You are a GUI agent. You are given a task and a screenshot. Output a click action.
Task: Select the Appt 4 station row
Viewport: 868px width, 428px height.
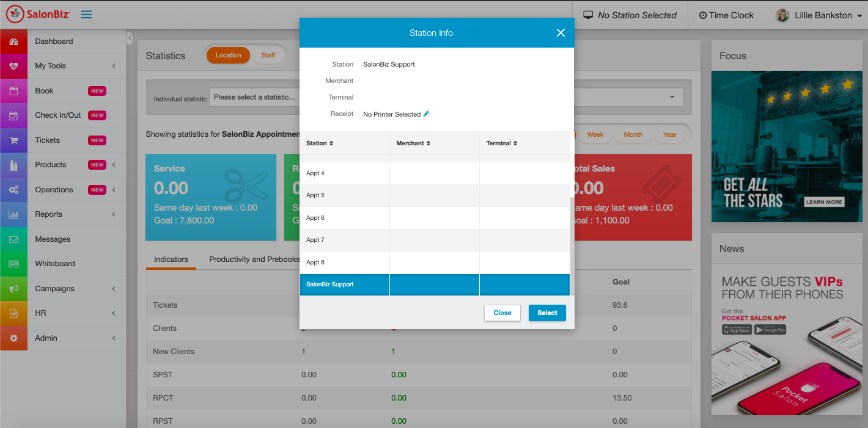tap(435, 173)
